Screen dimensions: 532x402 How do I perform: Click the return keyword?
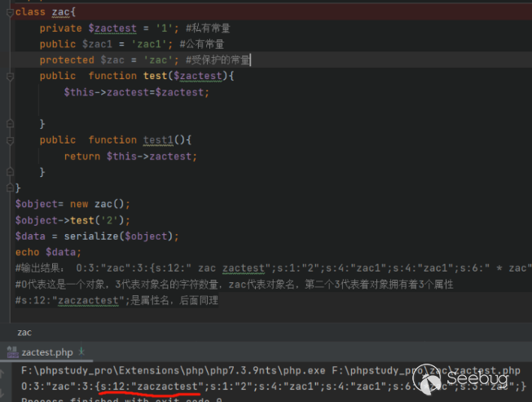(82, 157)
